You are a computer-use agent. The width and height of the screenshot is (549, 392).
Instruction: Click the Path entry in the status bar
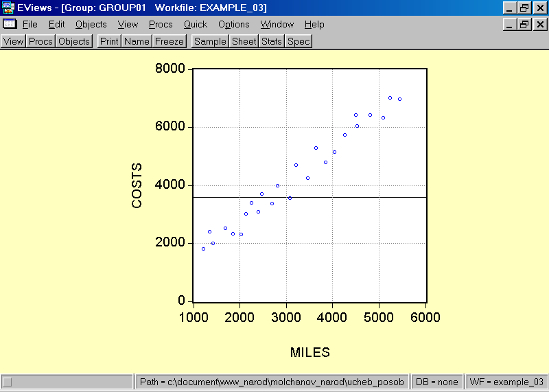point(272,382)
